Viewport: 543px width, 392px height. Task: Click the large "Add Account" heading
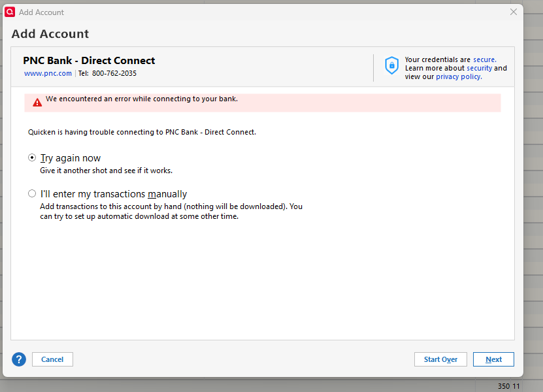click(x=50, y=34)
